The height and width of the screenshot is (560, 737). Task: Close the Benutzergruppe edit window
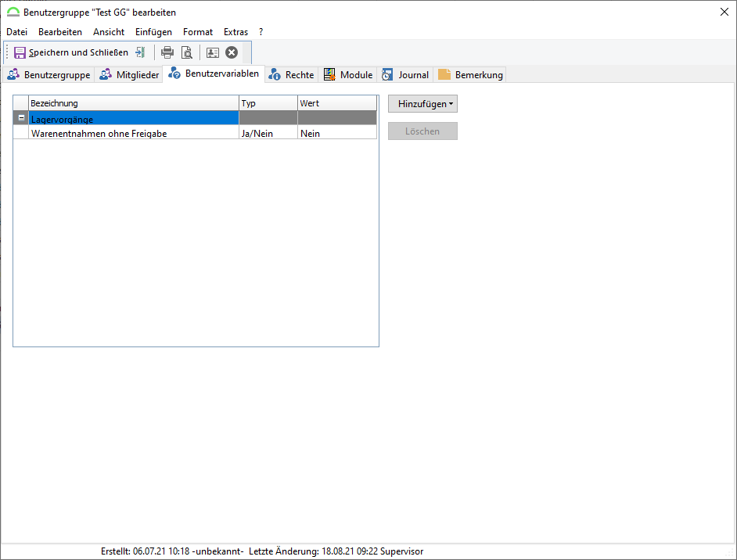point(724,13)
